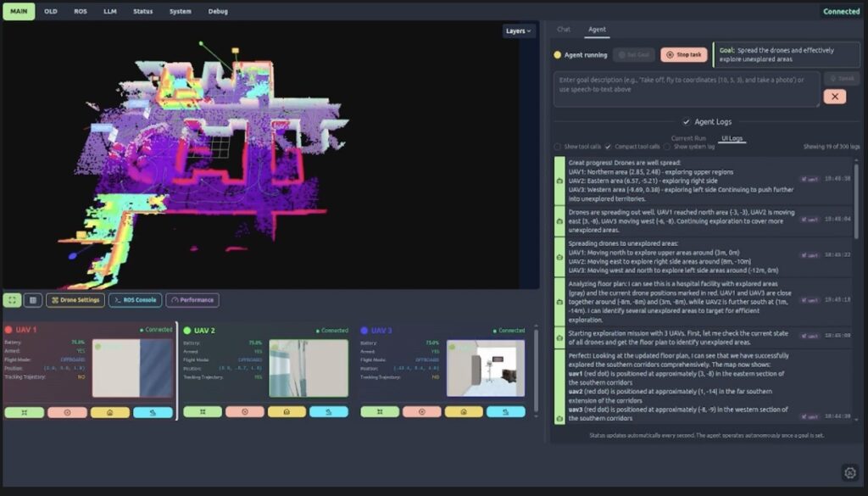Open the Chat tab

click(x=564, y=30)
